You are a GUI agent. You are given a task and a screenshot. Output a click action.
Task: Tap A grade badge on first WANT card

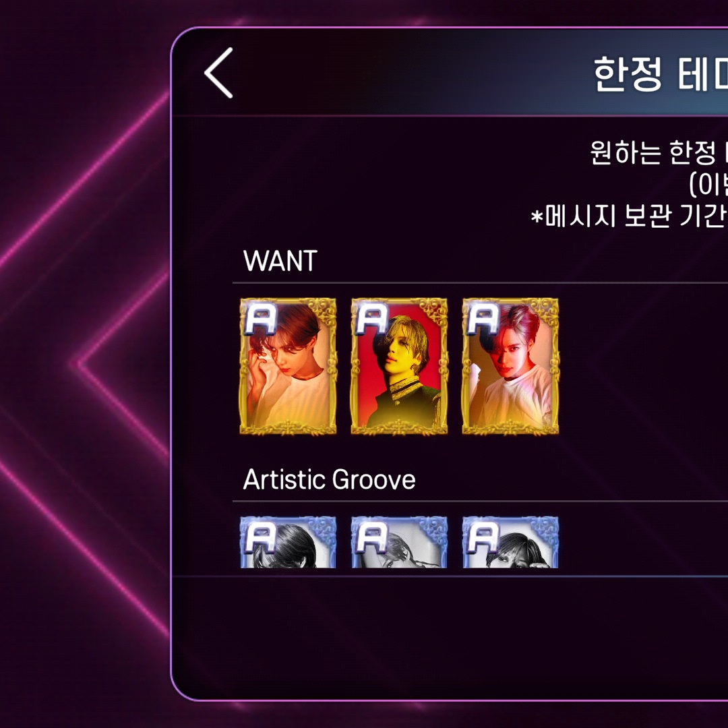click(261, 318)
